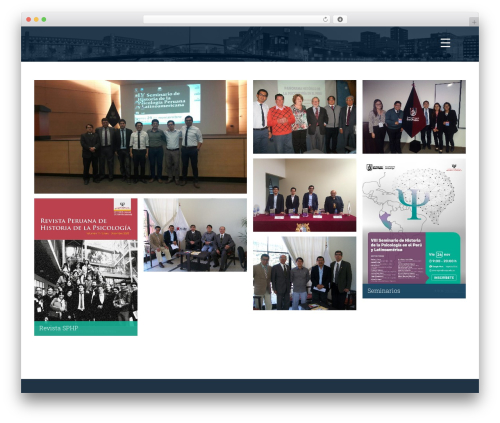Viewport: 500px width, 423px height.
Task: Open a new tab with plus button
Action: point(474,22)
